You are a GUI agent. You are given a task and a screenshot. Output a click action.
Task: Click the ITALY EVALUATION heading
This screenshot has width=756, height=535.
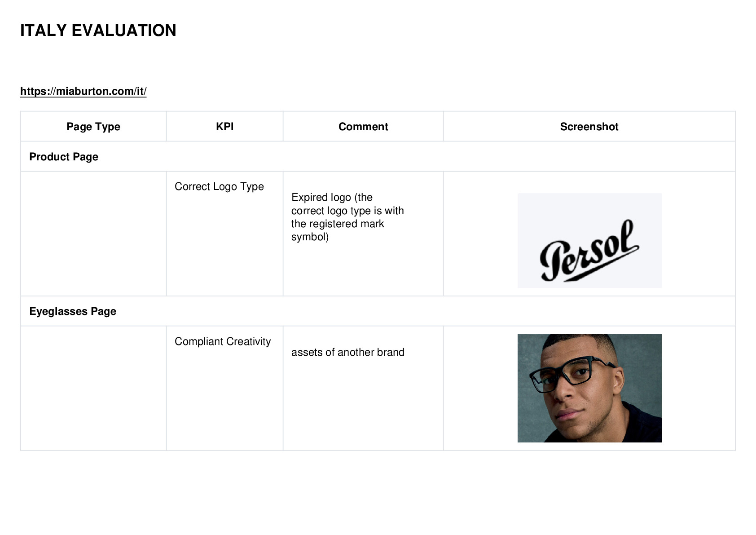click(98, 31)
